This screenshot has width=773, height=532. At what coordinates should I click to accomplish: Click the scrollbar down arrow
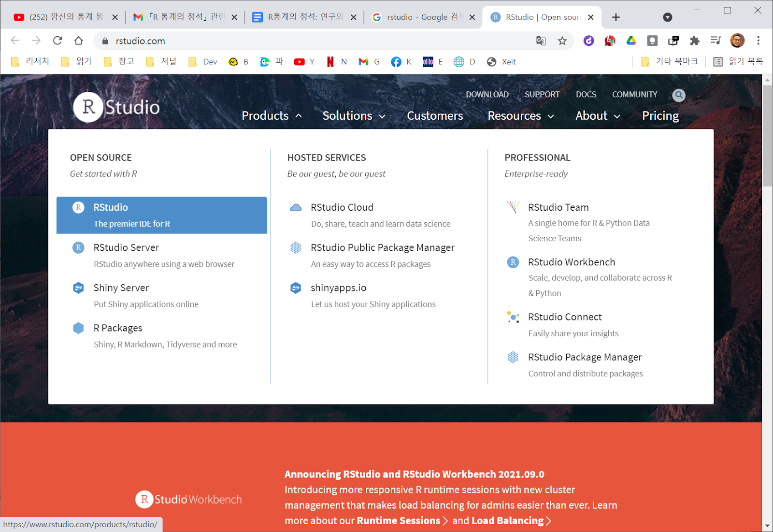click(x=767, y=526)
